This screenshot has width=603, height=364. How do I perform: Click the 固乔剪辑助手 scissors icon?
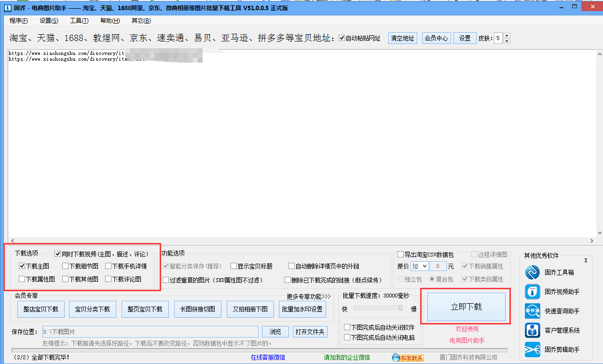point(533,350)
